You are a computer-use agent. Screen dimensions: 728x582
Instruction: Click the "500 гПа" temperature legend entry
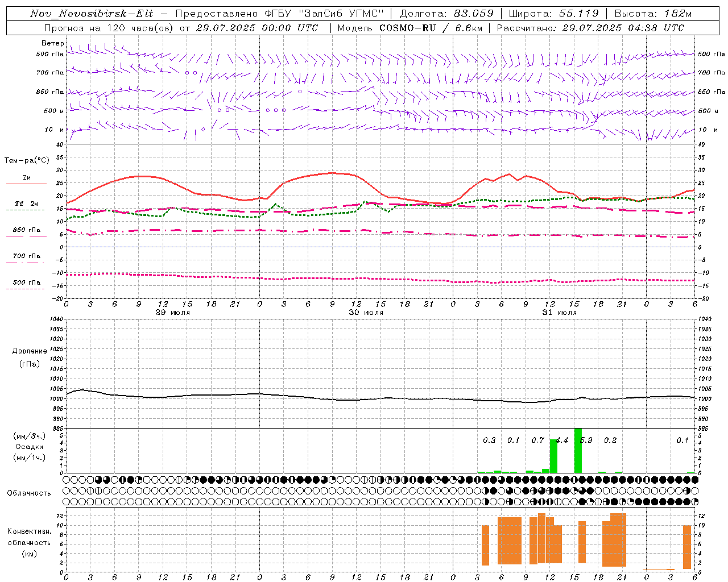[26, 282]
